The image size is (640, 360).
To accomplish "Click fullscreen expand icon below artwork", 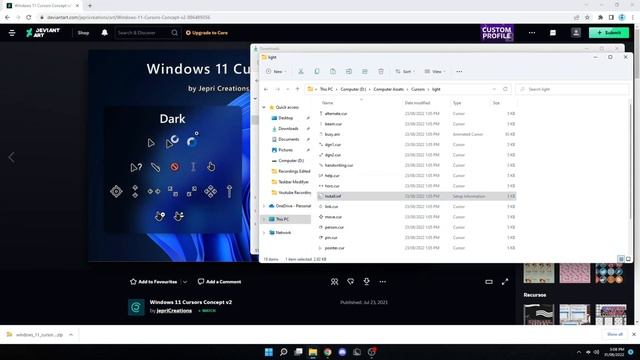I will coord(505,282).
